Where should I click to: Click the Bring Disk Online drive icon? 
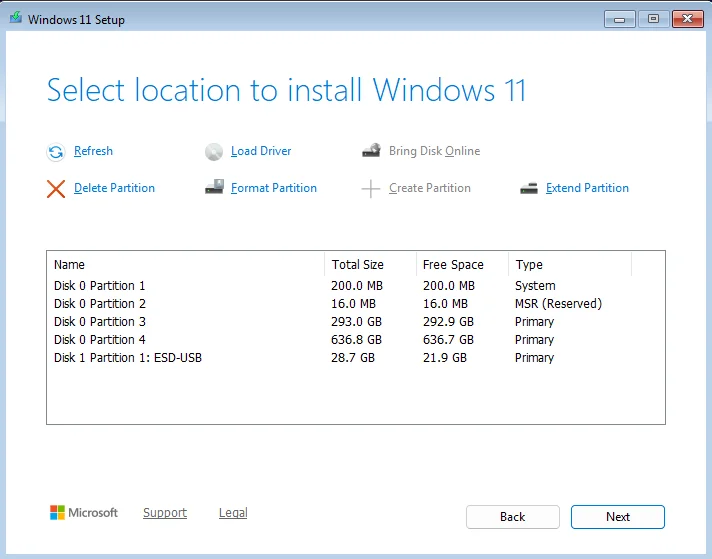pos(371,150)
